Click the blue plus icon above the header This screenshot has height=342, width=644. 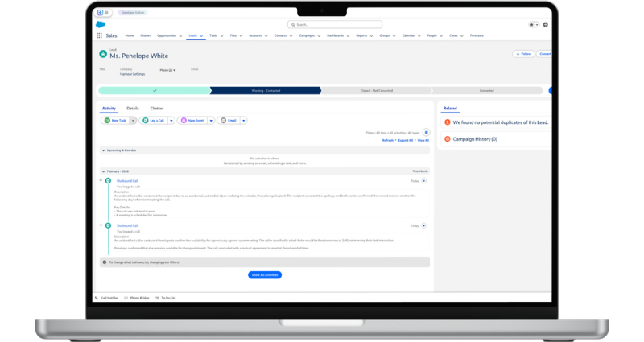[x=100, y=13]
